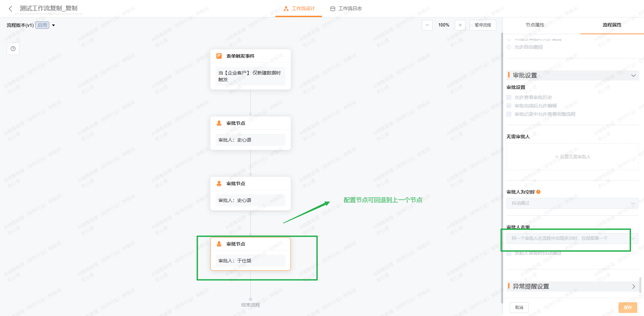Click the first approval node person icon
The image size is (644, 316).
coord(219,123)
